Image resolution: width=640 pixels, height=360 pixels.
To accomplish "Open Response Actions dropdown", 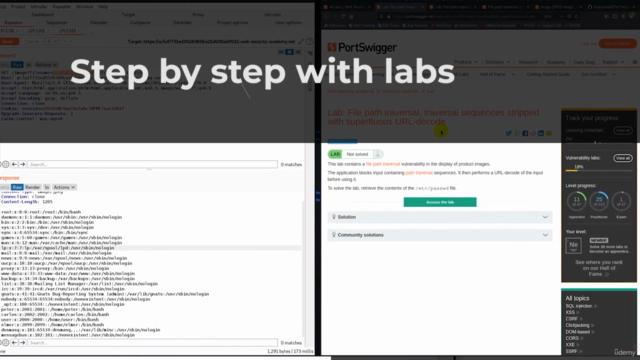I will (x=64, y=187).
